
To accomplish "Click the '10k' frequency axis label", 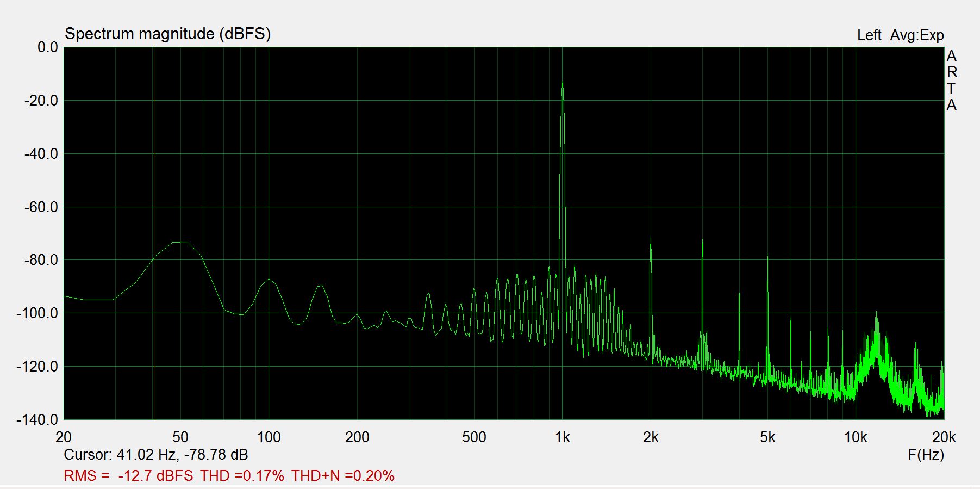I will coord(856,437).
